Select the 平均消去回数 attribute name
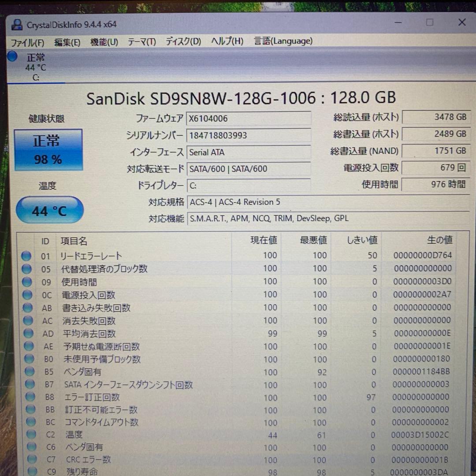This screenshot has height=476, width=476. pyautogui.click(x=89, y=334)
